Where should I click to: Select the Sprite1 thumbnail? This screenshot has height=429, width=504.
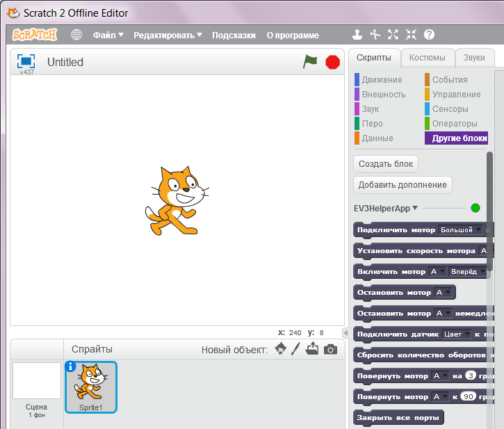91,387
